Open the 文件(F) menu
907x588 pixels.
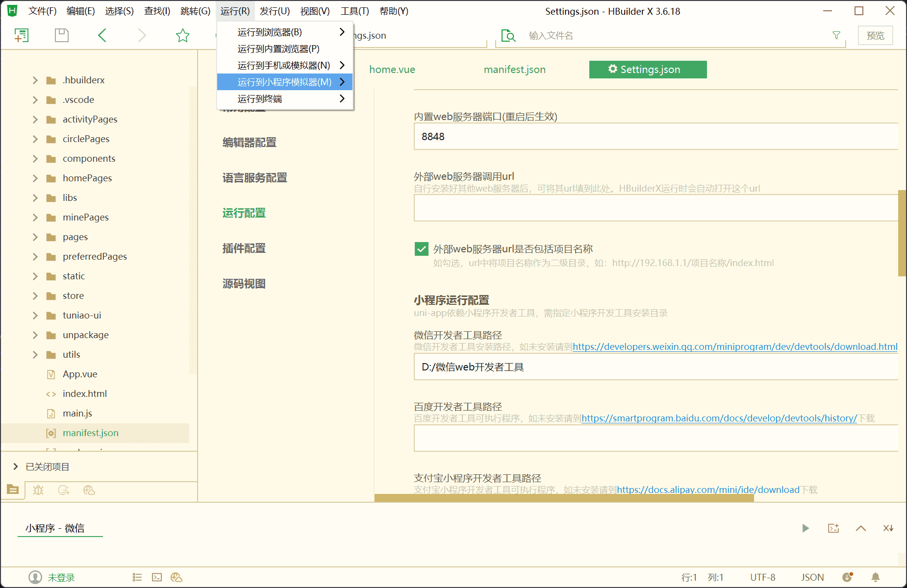tap(43, 11)
